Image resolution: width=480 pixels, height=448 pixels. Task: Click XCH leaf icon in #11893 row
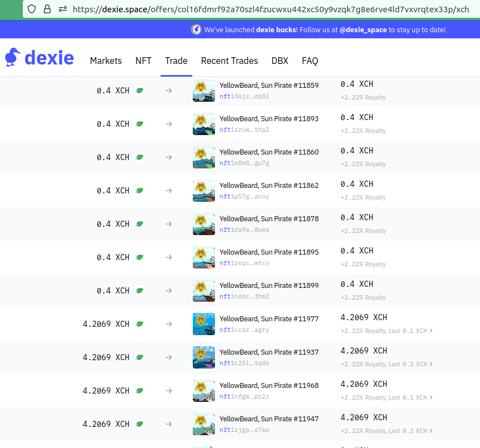coord(139,124)
